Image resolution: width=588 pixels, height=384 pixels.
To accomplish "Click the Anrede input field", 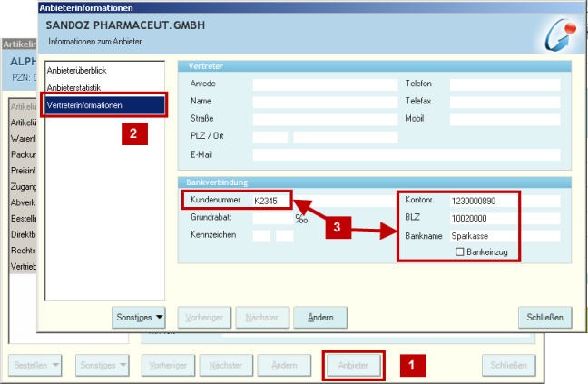I will [x=324, y=84].
